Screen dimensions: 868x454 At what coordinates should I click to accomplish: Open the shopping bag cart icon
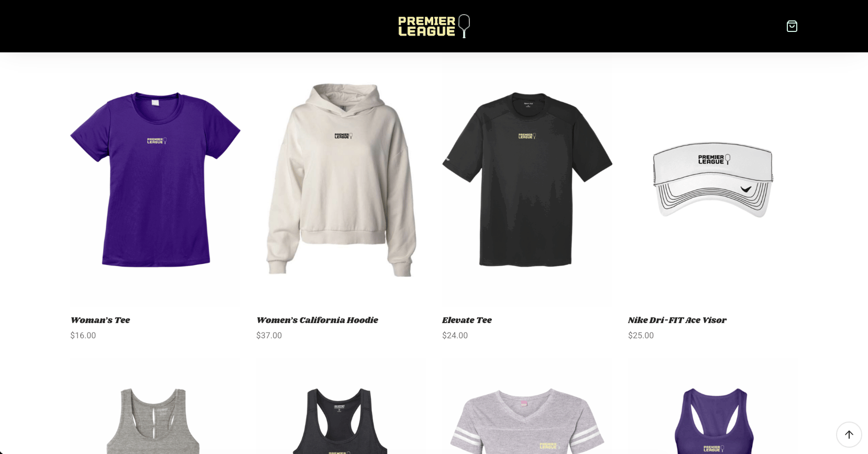click(x=792, y=26)
